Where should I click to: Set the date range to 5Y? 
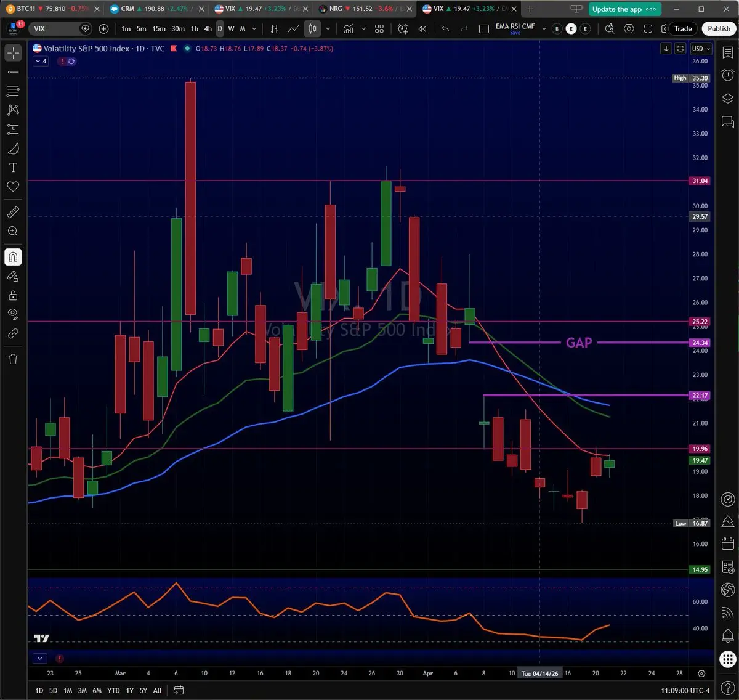coord(143,690)
